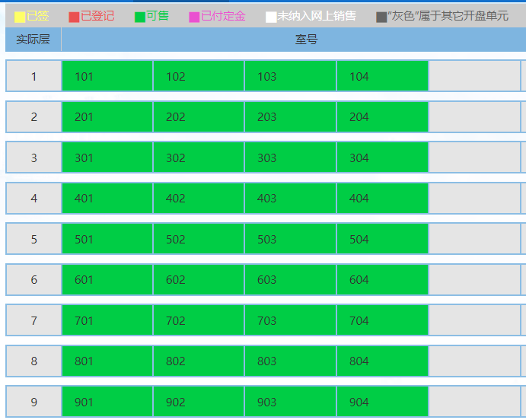The height and width of the screenshot is (420, 526).
Task: Open room 103
Action: tap(291, 76)
